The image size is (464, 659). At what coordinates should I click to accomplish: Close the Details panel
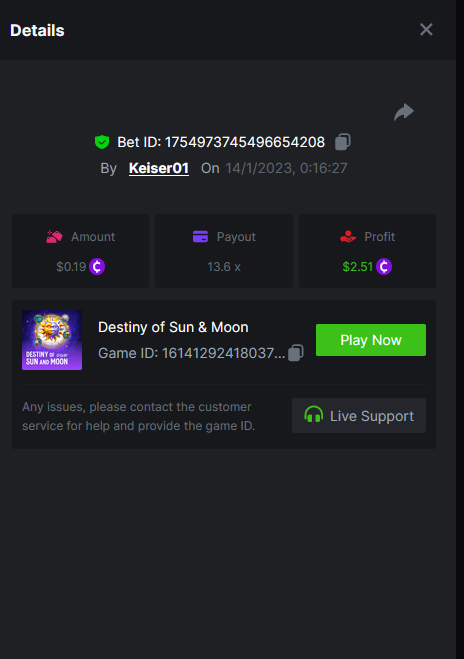426,29
